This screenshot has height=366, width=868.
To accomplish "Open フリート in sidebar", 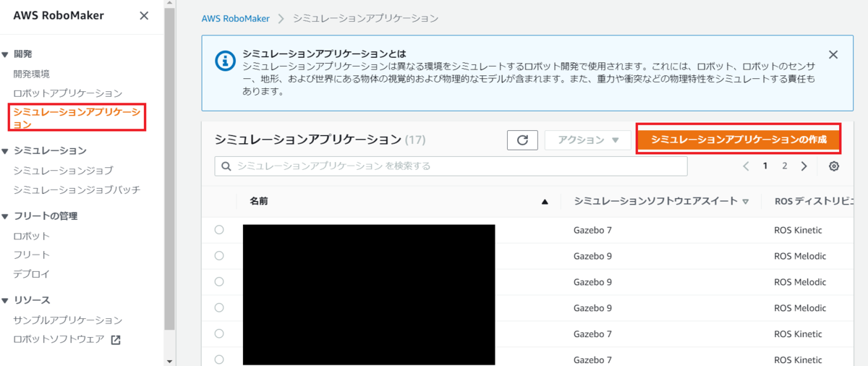I will pyautogui.click(x=32, y=255).
